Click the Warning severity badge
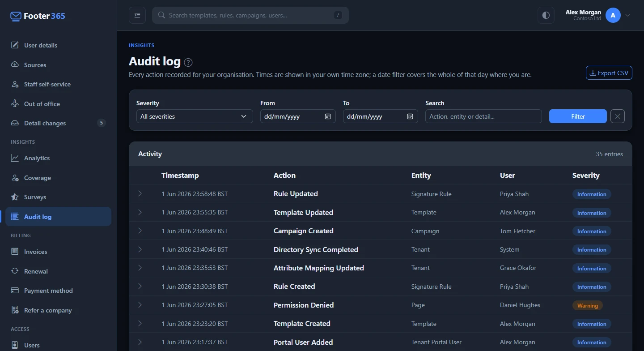Screen dimensions: 644x351 coord(588,305)
